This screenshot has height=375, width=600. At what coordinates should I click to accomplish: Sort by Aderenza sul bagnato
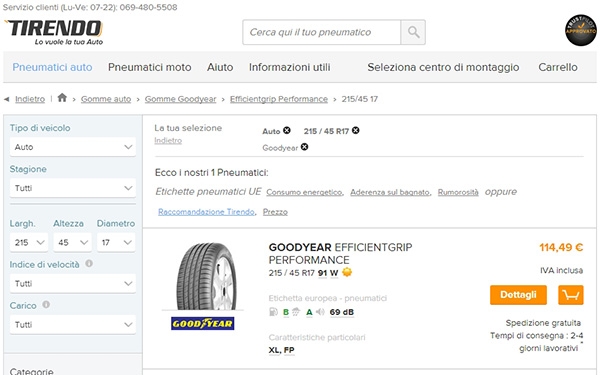(x=390, y=192)
